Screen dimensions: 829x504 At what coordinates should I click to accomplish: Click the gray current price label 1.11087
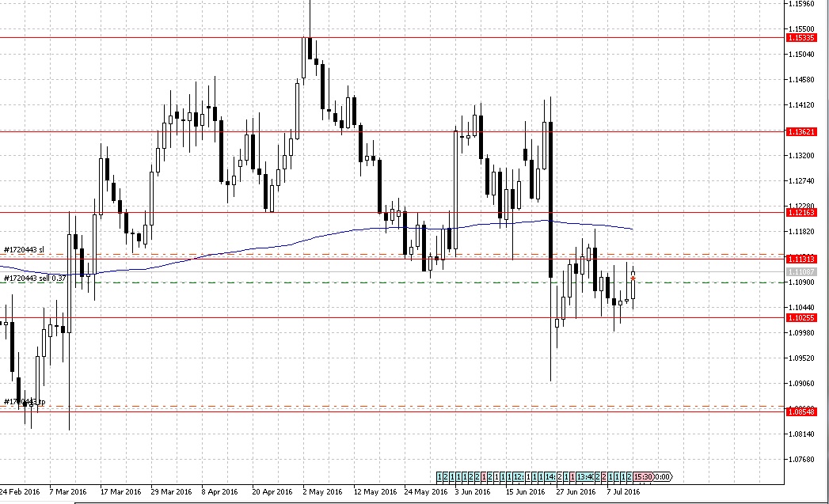[x=801, y=271]
